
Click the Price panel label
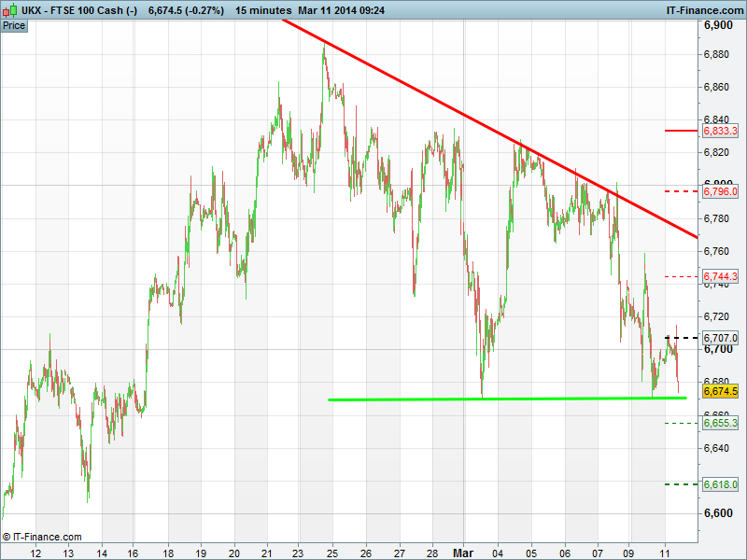point(14,25)
